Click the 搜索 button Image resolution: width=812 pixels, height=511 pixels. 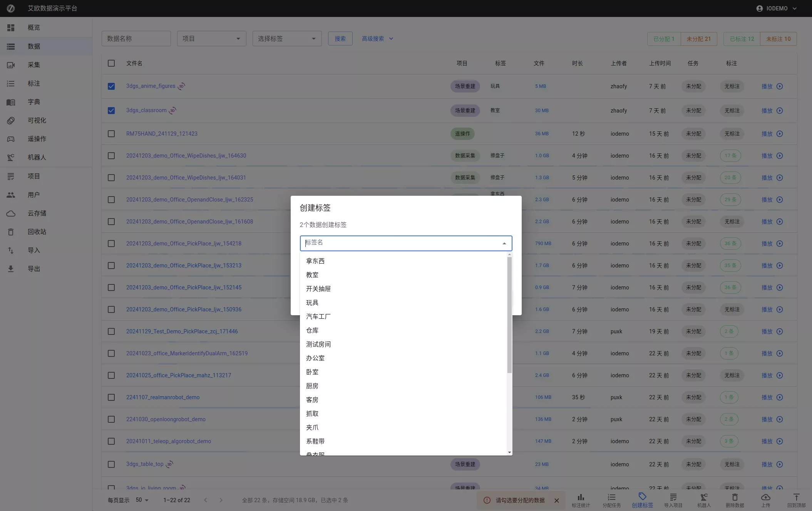340,39
